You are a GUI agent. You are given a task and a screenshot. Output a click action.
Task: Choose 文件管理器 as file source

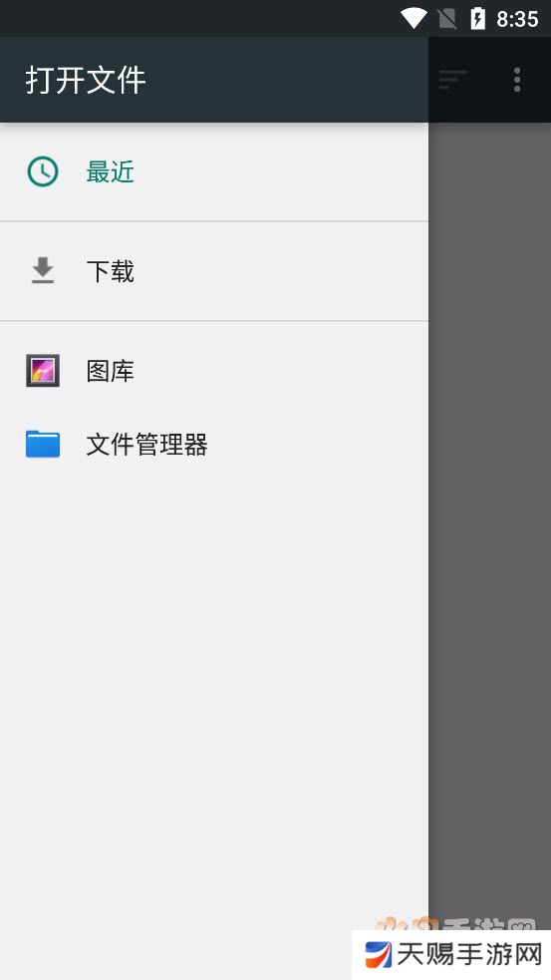click(x=213, y=445)
